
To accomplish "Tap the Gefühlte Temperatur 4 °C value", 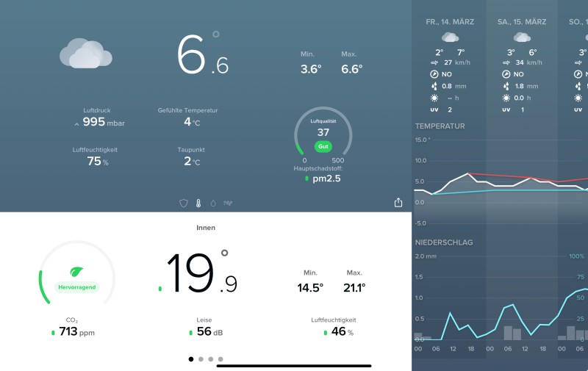I will [x=192, y=122].
